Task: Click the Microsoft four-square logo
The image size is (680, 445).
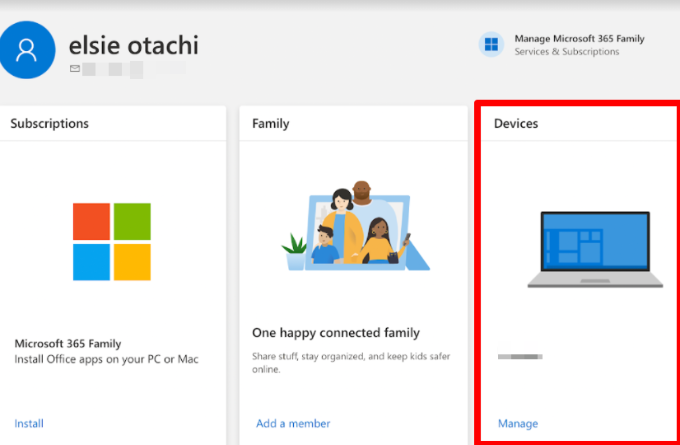Action: 111,241
